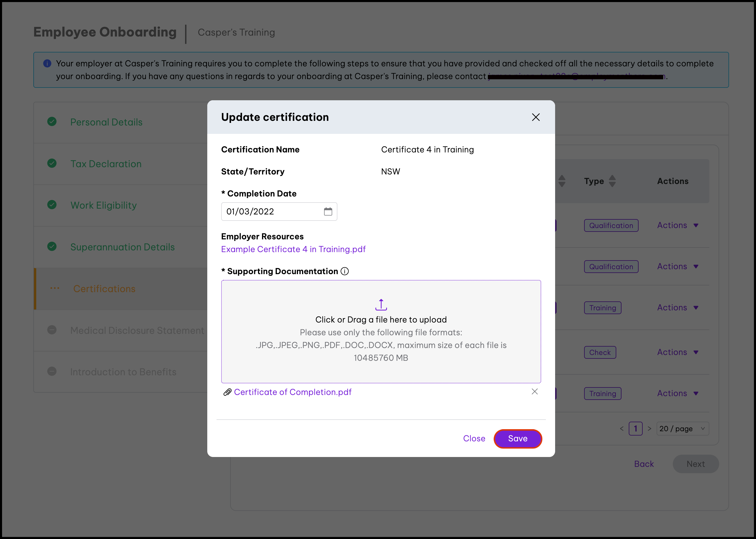Close the Update certification dialog with X
Screen dimensions: 756x539
[535, 117]
